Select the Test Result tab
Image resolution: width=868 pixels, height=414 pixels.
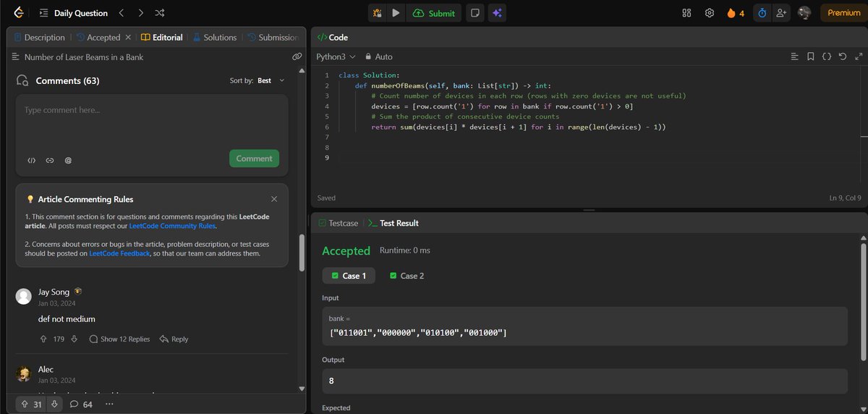coord(393,223)
